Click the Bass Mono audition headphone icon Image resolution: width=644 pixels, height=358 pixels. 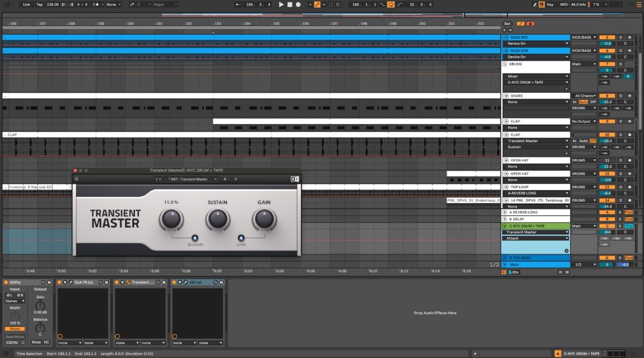point(23,342)
